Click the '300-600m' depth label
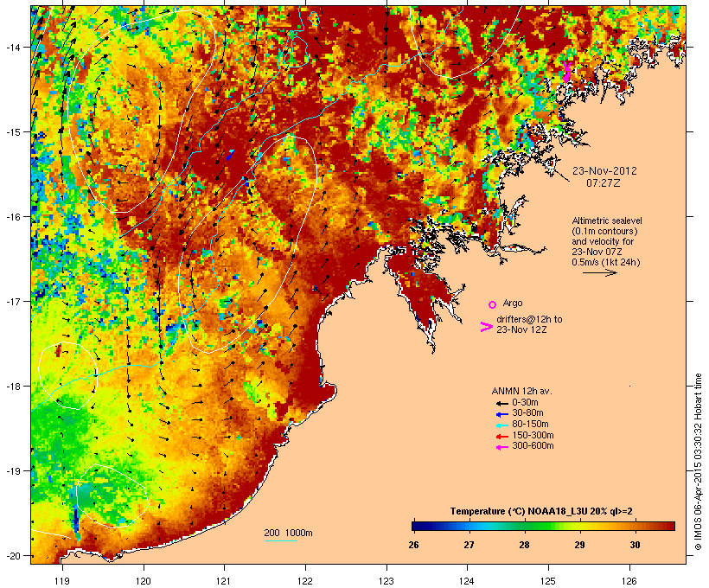 pos(533,446)
